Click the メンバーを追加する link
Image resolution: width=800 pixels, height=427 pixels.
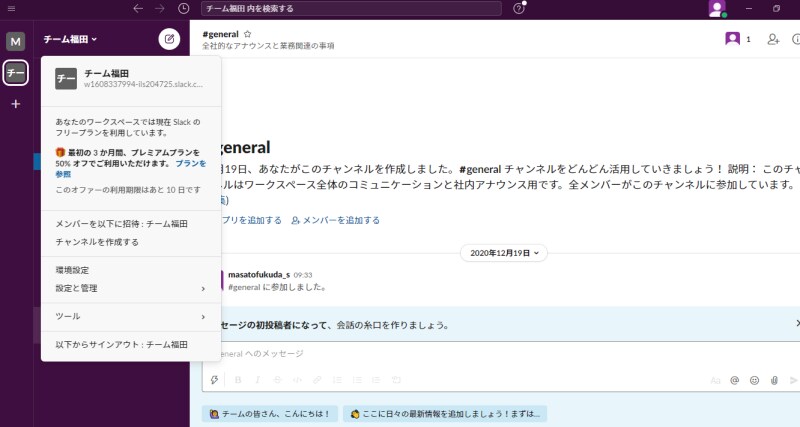tap(335, 220)
